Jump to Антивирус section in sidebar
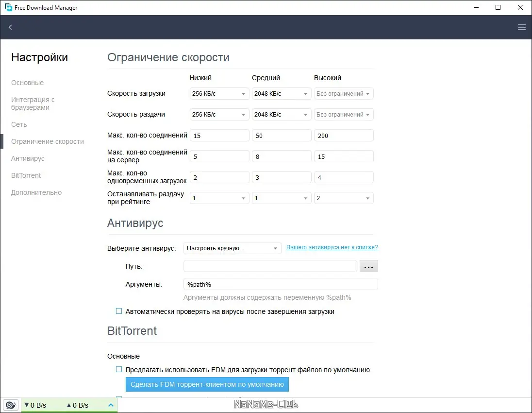This screenshot has width=532, height=413. [x=28, y=158]
